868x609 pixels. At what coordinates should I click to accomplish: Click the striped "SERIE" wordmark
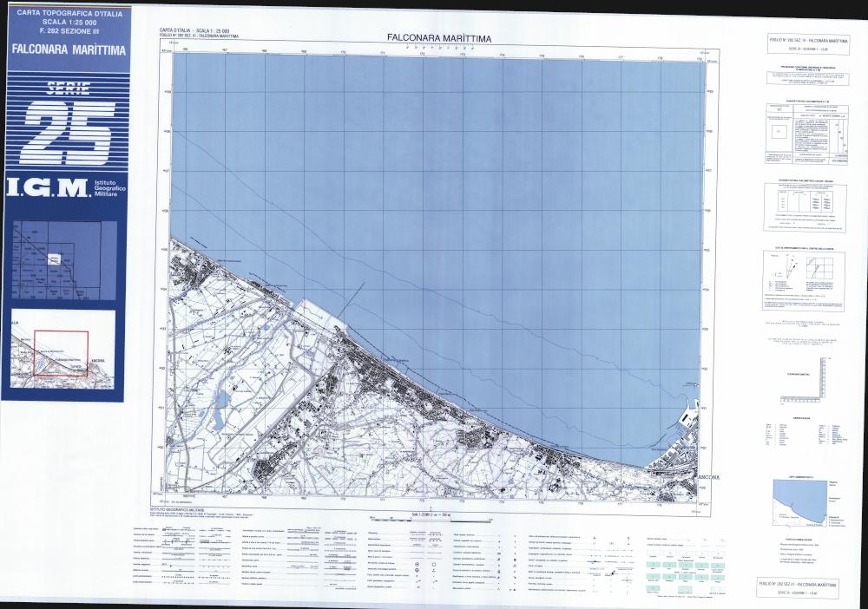point(68,89)
